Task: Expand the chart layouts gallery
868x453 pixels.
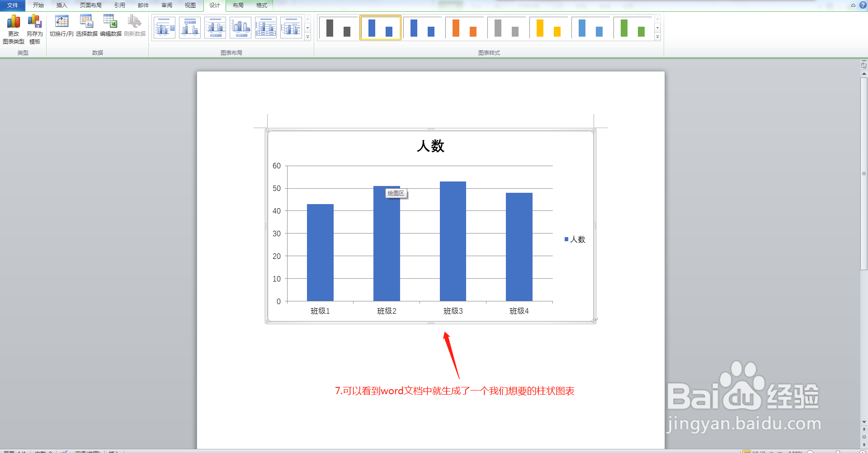Action: (x=308, y=37)
